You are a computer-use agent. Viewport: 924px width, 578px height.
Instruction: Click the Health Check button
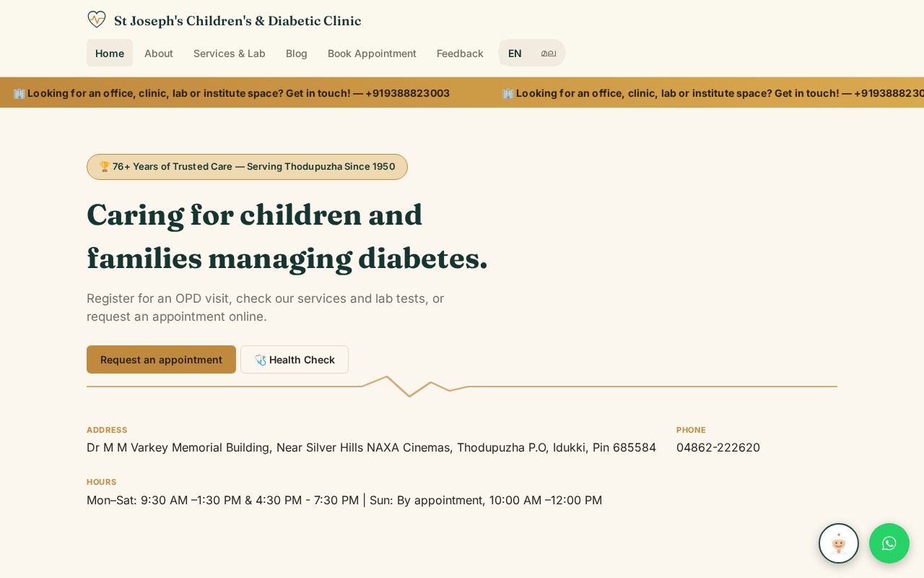[295, 359]
